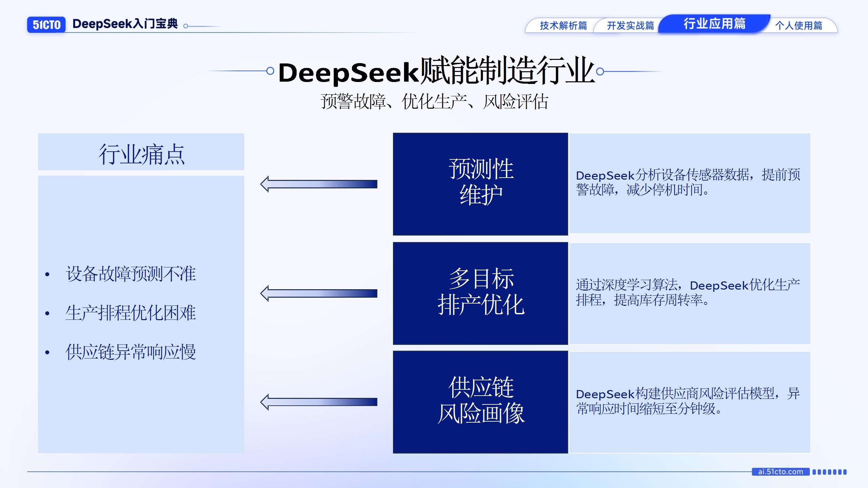Select the 行业应用篇 tab
Image resolution: width=868 pixels, height=488 pixels.
pos(714,23)
